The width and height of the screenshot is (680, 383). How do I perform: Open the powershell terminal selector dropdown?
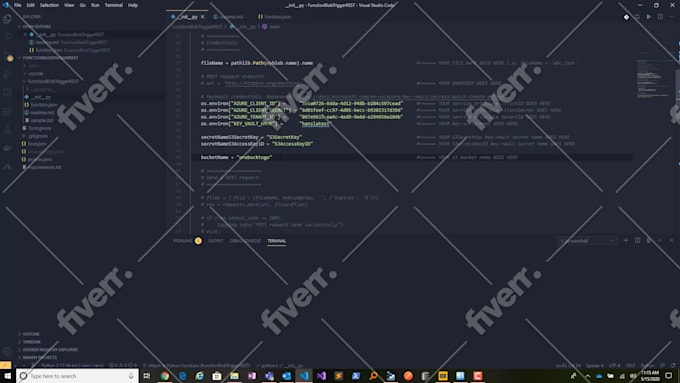click(587, 241)
